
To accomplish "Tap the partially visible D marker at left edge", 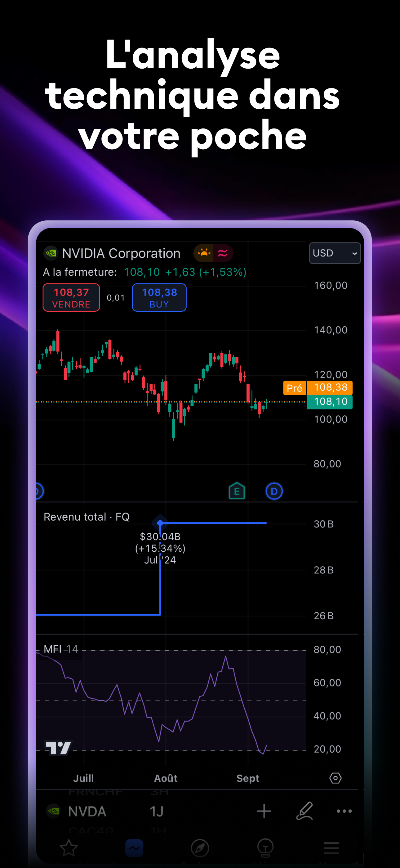I will click(x=39, y=491).
